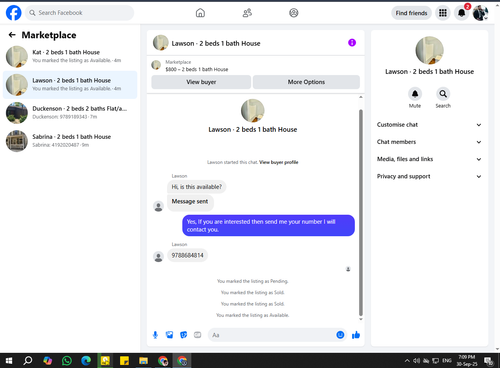The width and height of the screenshot is (500, 368).
Task: Attach a photo file icon
Action: click(169, 335)
